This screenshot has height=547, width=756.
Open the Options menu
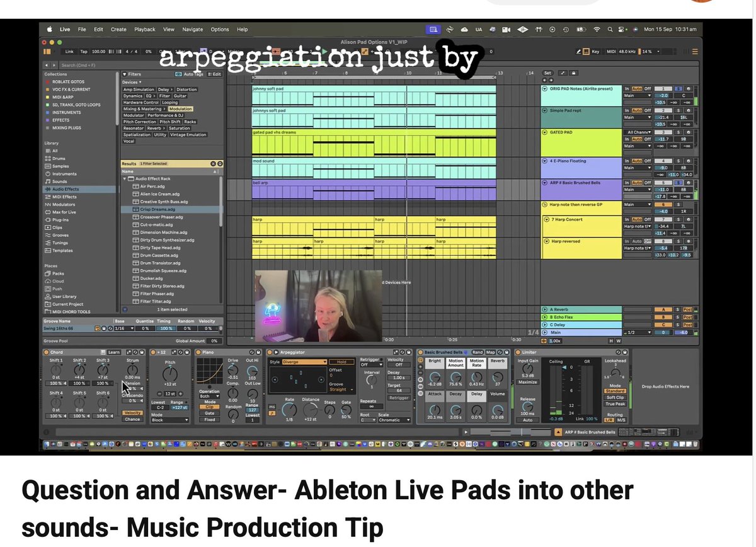[220, 29]
